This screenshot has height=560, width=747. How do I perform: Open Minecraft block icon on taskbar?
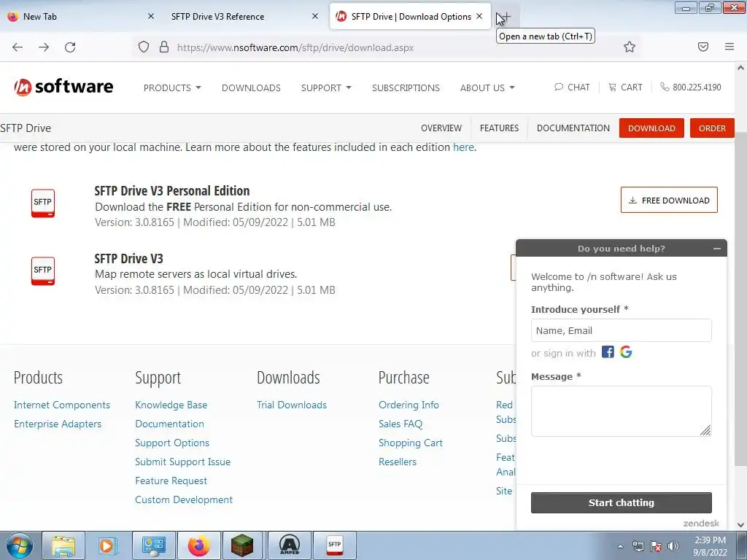click(x=243, y=545)
